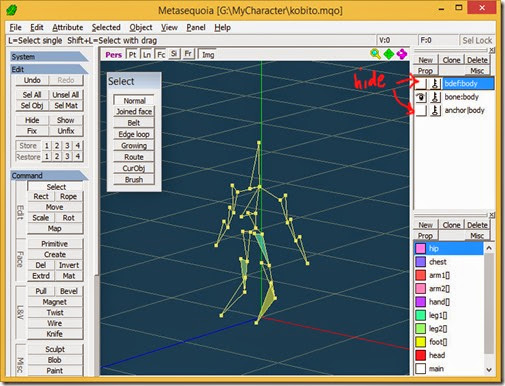Select the hip material pink swatch
The height and width of the screenshot is (386, 505).
(x=421, y=248)
